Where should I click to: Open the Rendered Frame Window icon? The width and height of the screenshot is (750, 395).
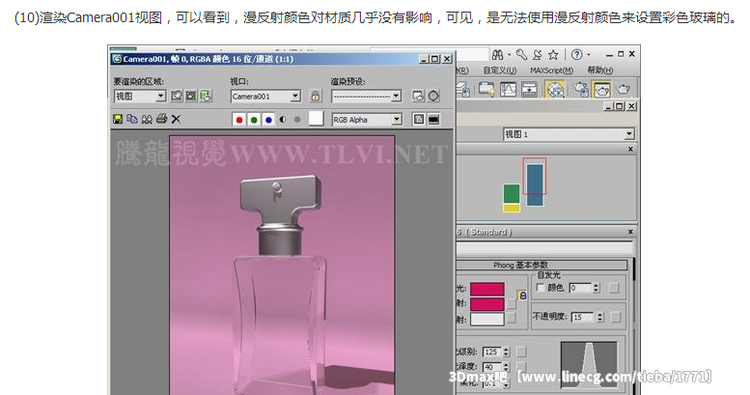point(602,89)
